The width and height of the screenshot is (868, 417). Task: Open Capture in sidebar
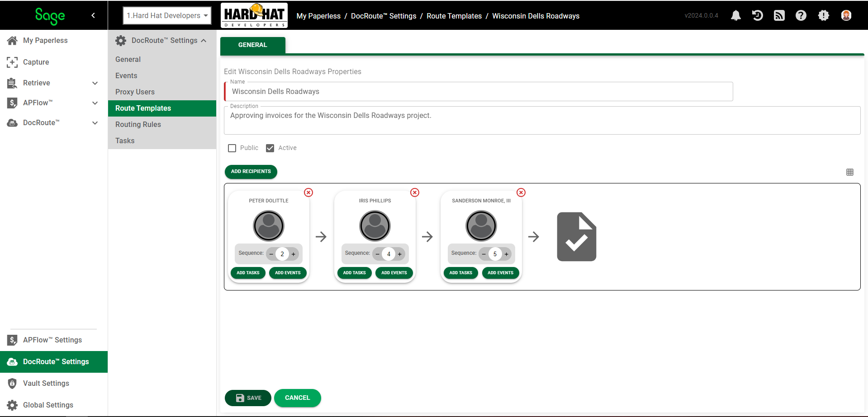coord(36,62)
